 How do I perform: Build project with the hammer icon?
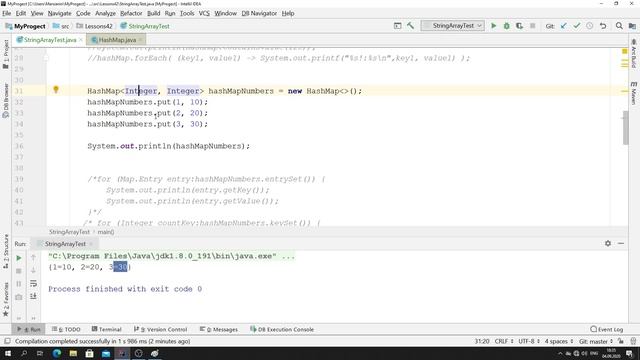[x=411, y=26]
